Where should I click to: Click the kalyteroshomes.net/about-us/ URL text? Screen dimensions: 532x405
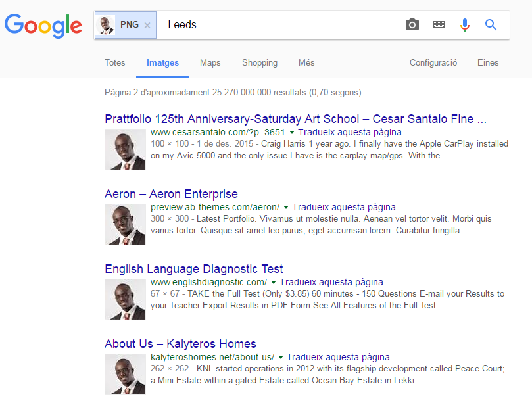click(212, 357)
